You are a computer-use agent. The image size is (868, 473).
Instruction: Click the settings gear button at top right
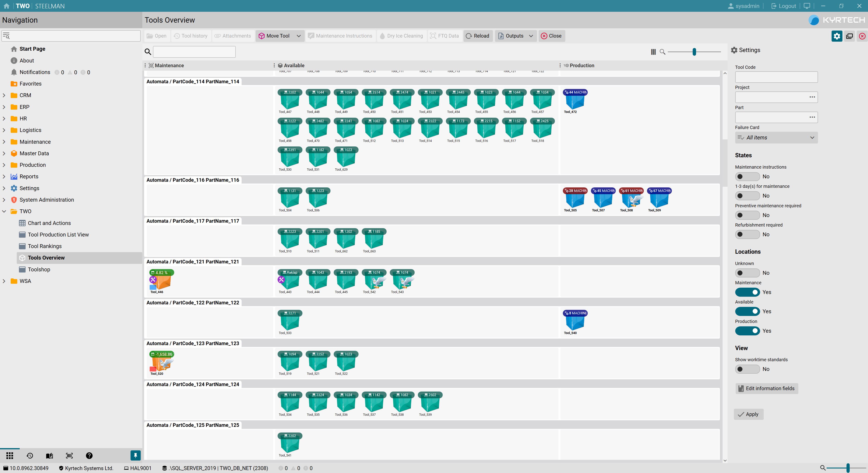pyautogui.click(x=837, y=36)
